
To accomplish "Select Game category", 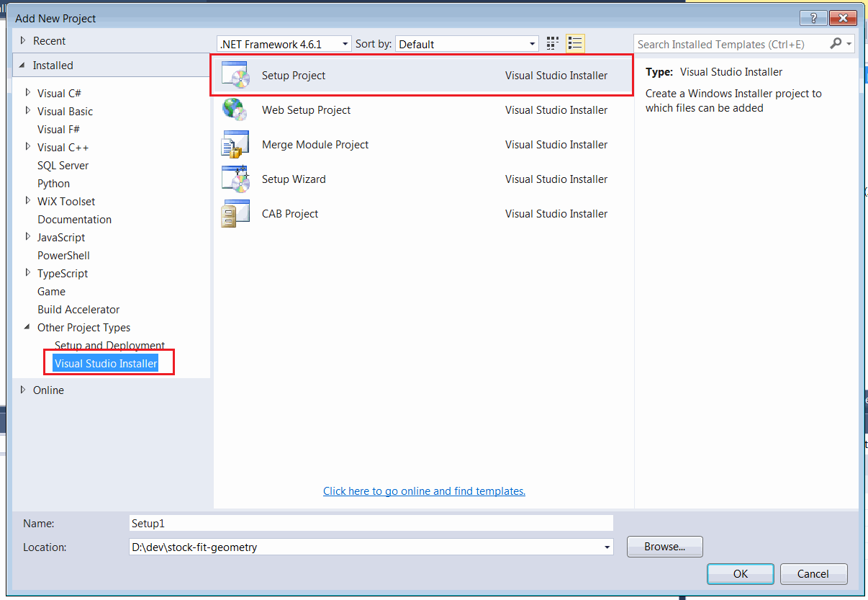I will (52, 291).
